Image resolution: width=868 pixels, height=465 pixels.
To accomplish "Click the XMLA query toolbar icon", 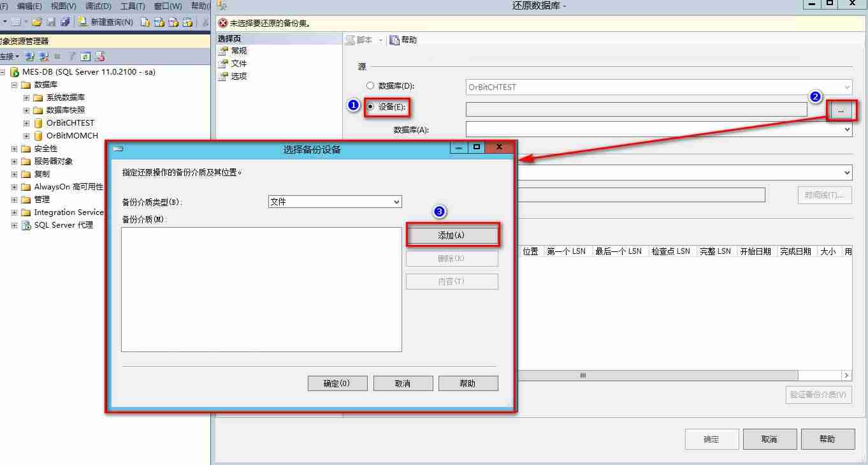I will (x=187, y=22).
